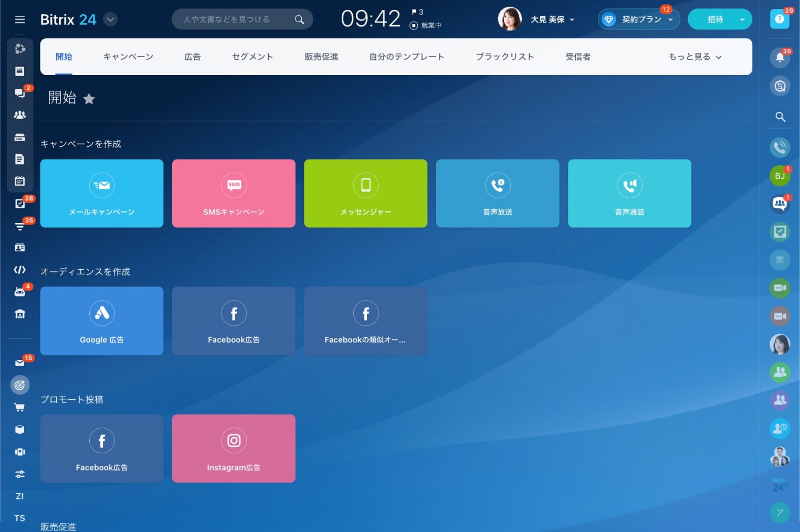Open the purple group chat icon
The height and width of the screenshot is (532, 800).
(x=780, y=400)
